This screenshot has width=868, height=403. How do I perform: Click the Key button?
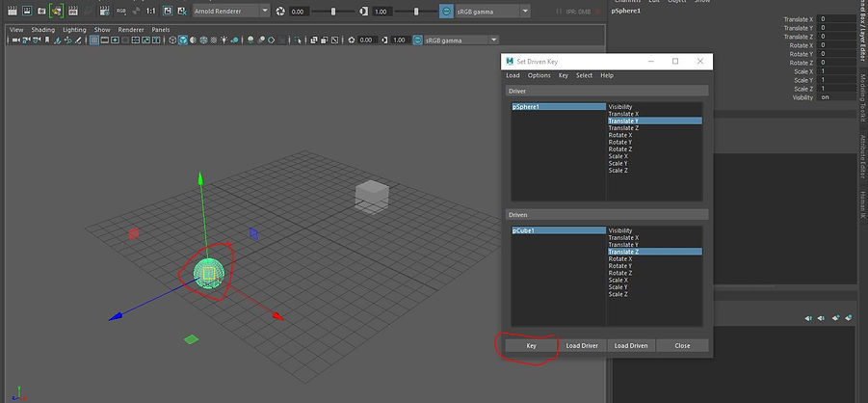(531, 345)
